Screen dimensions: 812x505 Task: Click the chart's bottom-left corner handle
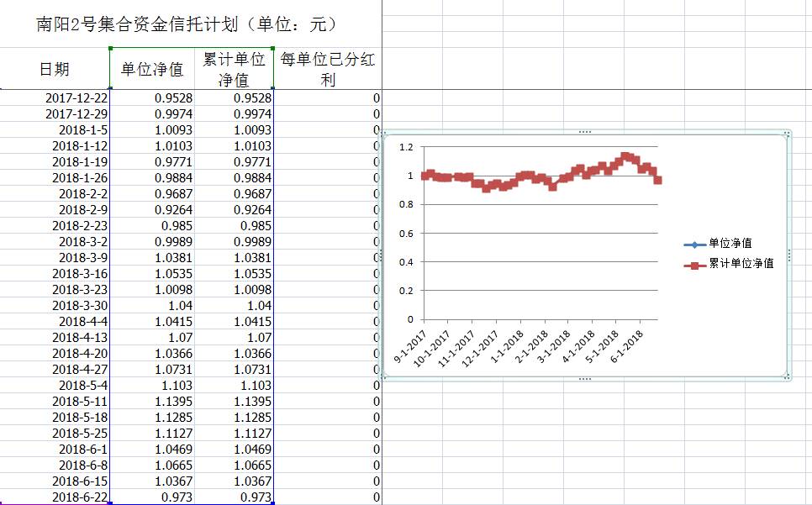pyautogui.click(x=384, y=377)
